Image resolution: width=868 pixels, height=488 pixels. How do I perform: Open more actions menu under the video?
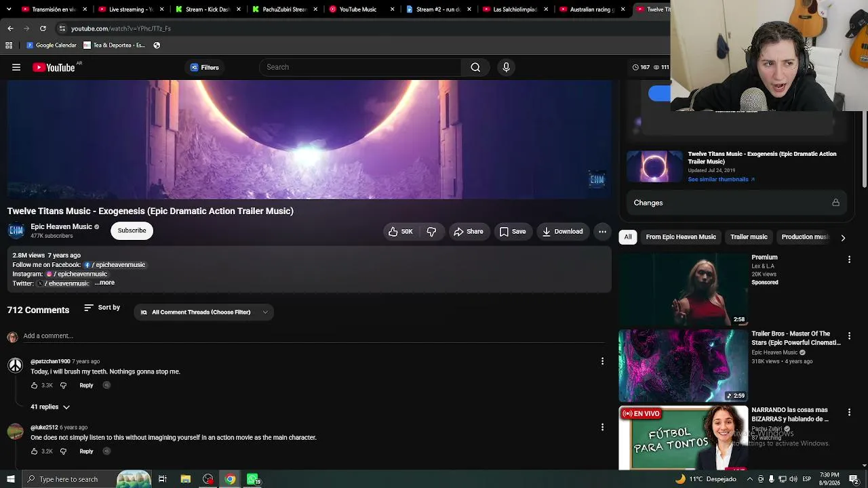(602, 232)
